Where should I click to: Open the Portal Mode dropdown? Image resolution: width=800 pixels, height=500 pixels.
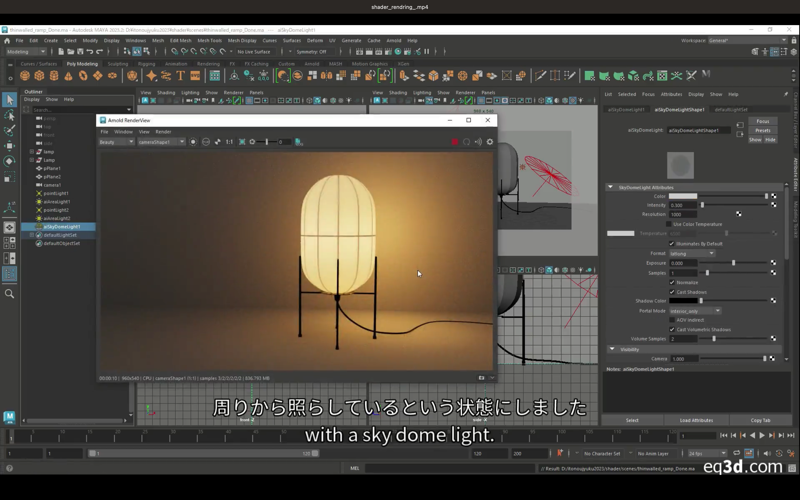694,311
